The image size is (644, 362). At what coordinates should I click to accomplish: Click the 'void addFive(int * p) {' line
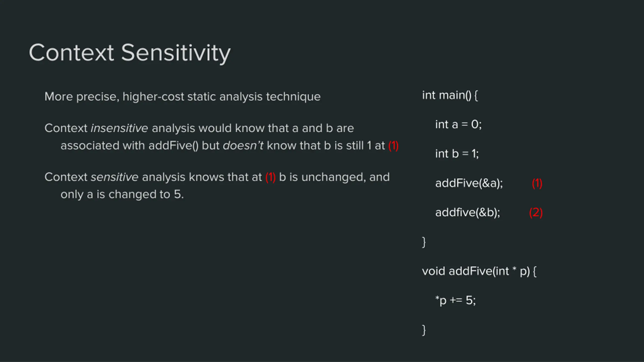point(479,271)
